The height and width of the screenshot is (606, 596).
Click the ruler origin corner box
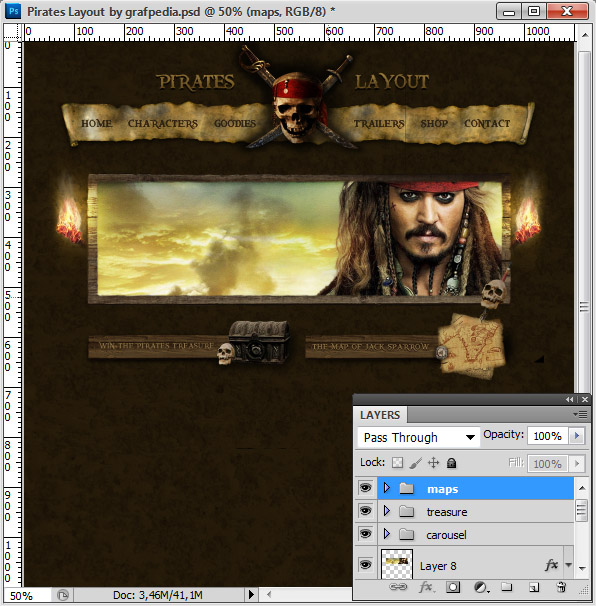(x=13, y=32)
